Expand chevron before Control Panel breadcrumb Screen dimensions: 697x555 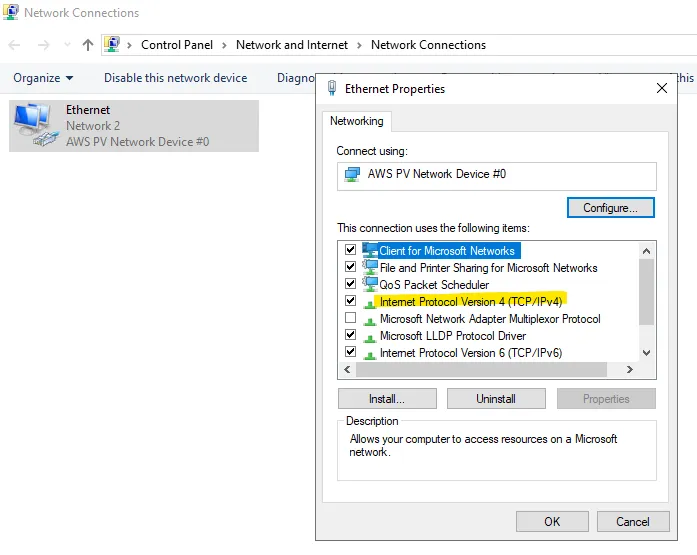(x=129, y=45)
